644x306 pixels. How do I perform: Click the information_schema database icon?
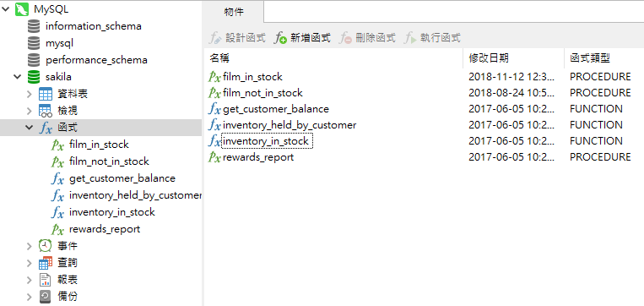[34, 26]
